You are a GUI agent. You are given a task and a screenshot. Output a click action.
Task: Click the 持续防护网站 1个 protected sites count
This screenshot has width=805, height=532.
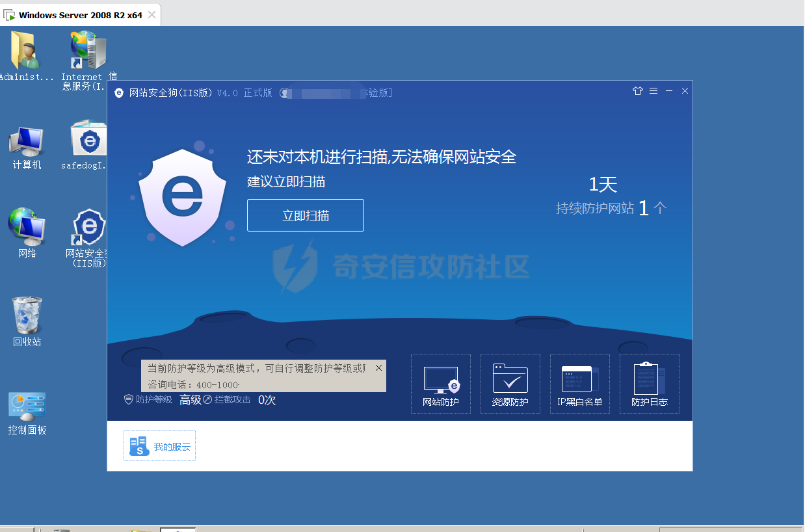tap(611, 208)
